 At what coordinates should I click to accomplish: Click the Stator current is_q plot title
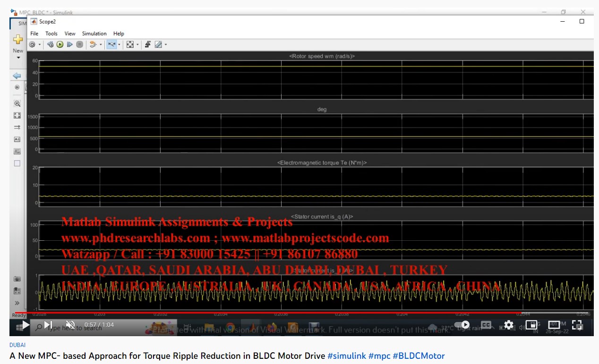point(322,217)
